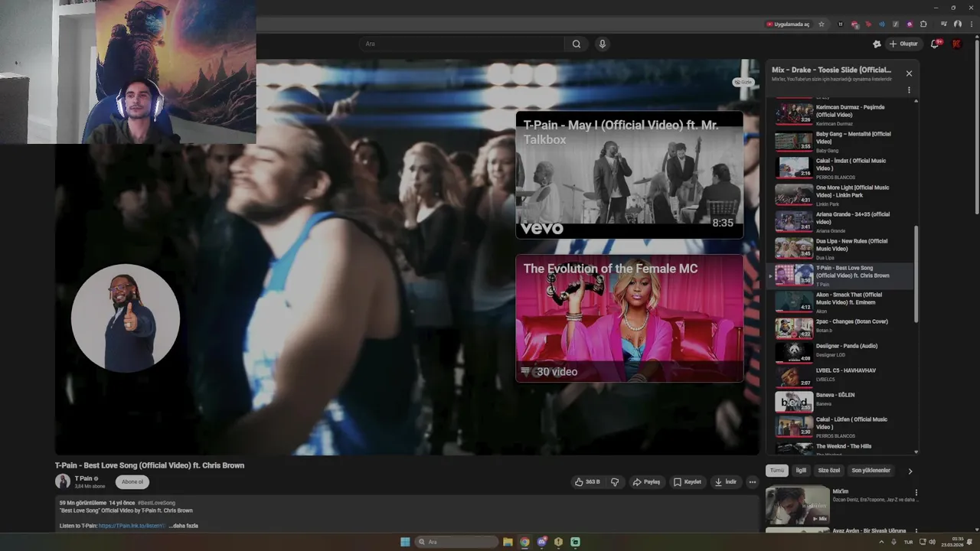Play Cakal - İmdat in playlist

pos(840,168)
